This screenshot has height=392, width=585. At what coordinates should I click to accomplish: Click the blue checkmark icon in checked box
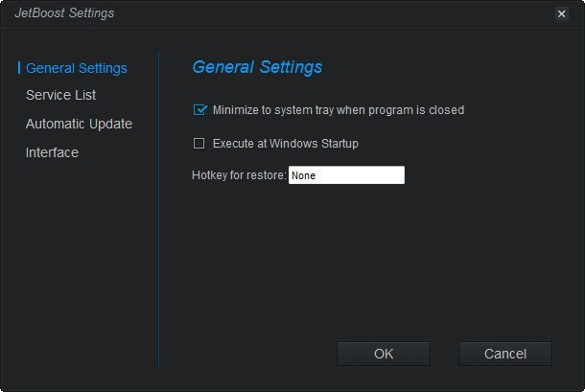(200, 109)
